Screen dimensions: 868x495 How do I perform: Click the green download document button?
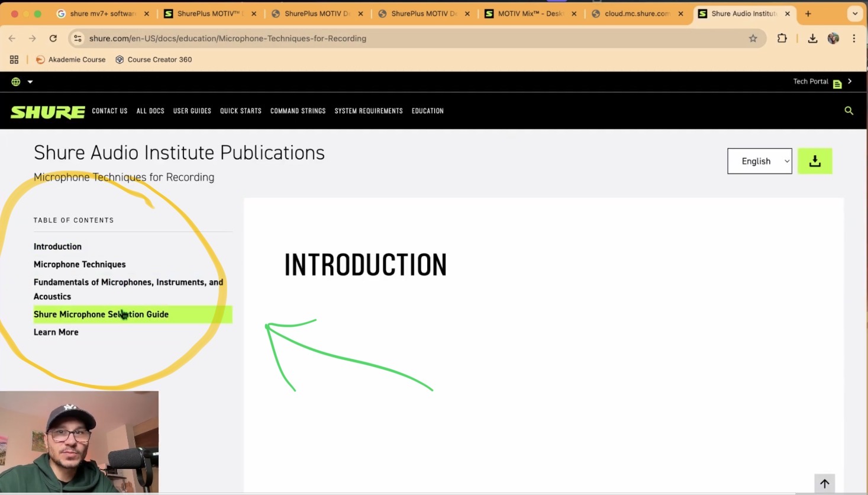[815, 161]
